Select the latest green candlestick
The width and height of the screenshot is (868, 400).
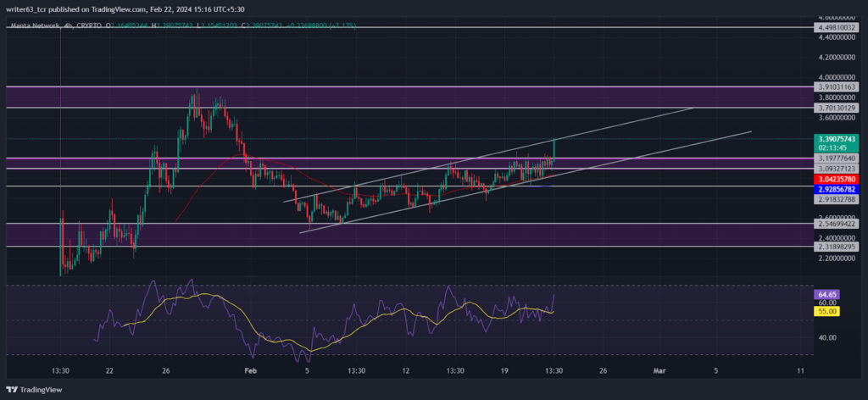[554, 151]
